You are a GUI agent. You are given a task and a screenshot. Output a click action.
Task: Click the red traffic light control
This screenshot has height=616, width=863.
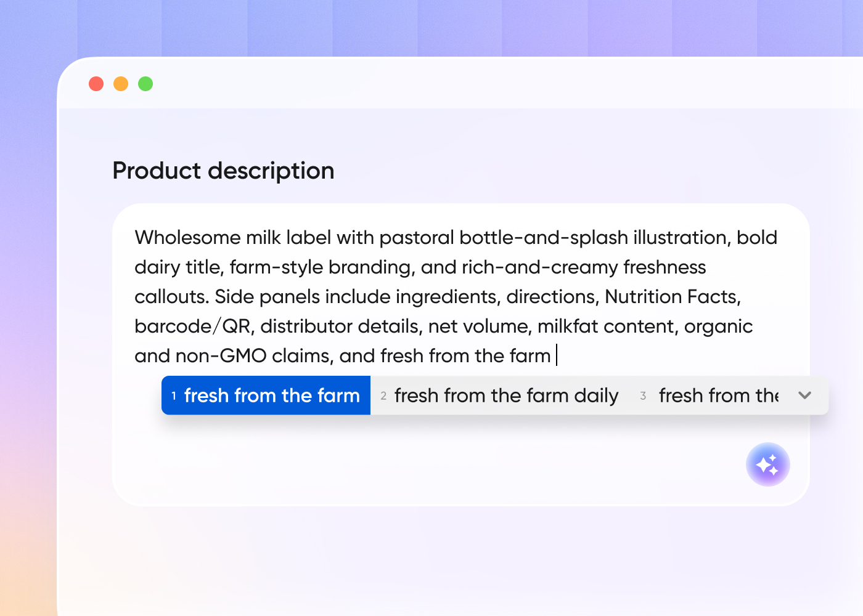coord(96,83)
